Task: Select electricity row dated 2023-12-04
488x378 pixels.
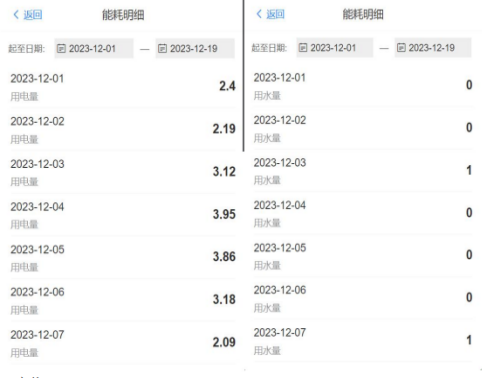Action: 123,215
